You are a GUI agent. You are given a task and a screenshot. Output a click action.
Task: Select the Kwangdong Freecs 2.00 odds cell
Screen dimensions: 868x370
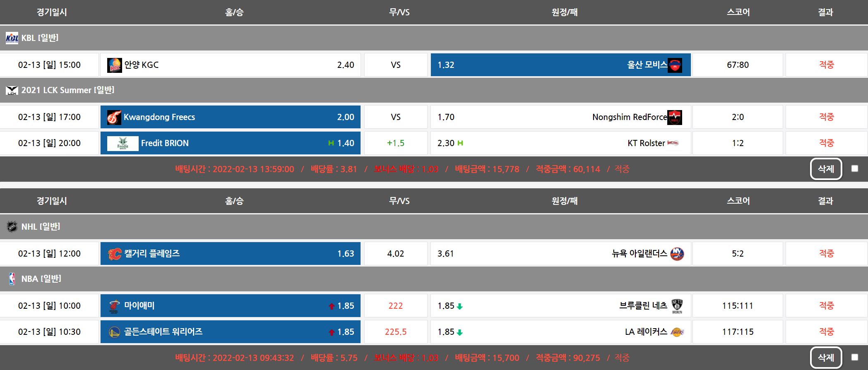point(230,117)
